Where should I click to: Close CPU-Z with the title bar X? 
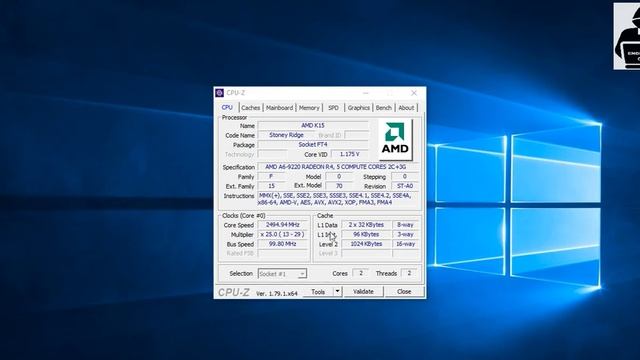tap(414, 93)
